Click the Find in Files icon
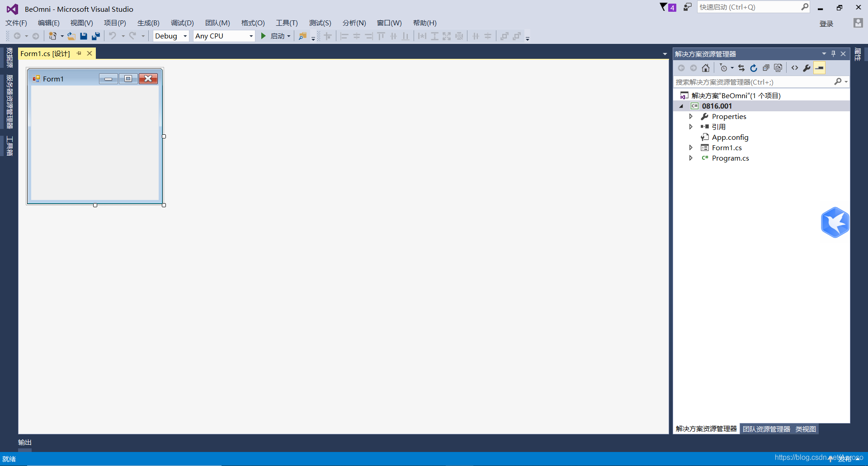 coord(302,36)
